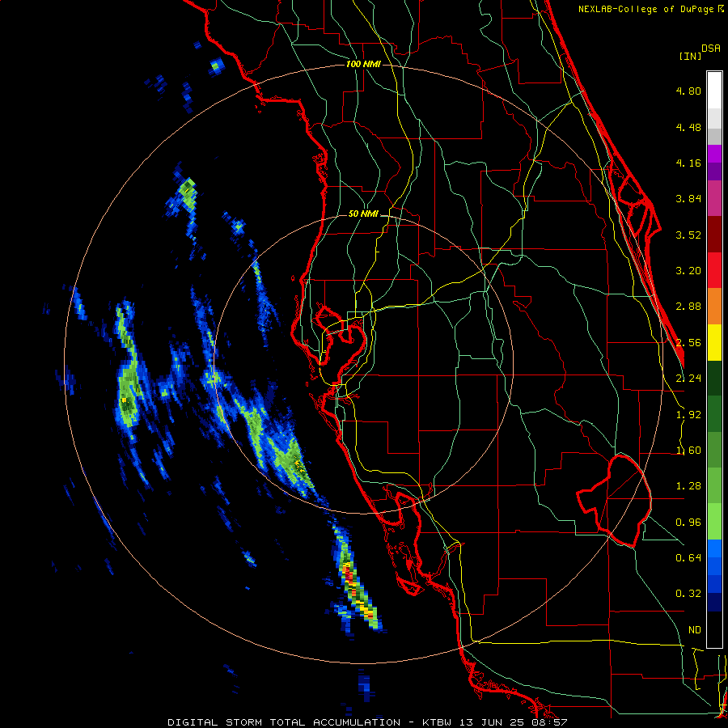Select the 4.48 legend value

click(x=688, y=127)
